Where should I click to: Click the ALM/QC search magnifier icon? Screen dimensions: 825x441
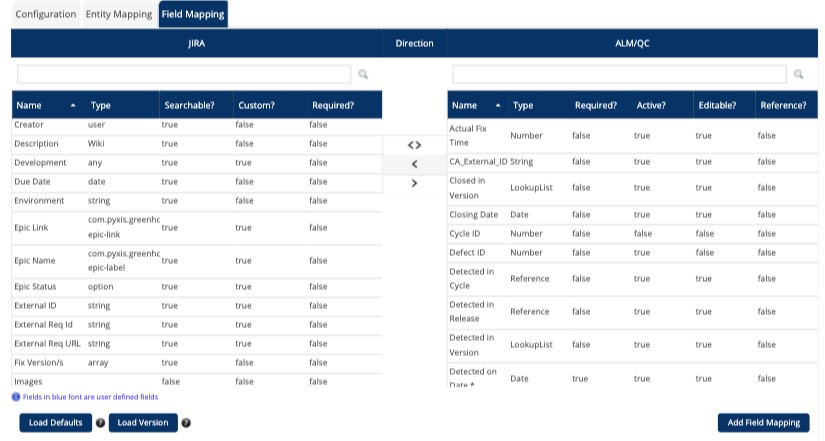coord(799,74)
